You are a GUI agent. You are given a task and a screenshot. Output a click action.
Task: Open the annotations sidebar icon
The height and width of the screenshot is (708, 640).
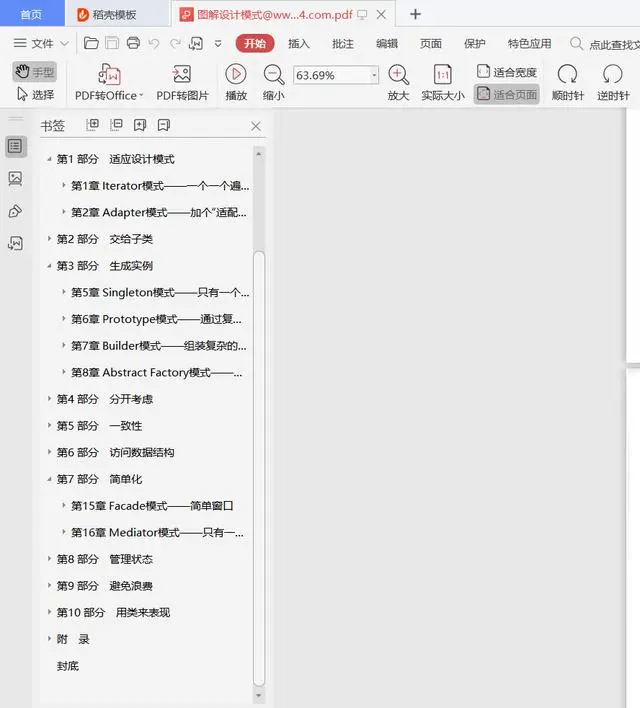pyautogui.click(x=15, y=211)
